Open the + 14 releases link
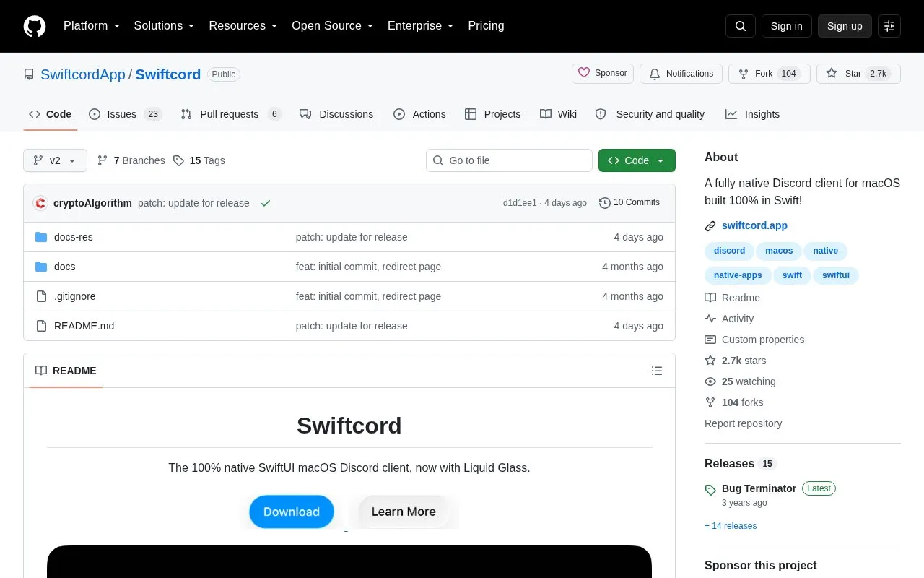The image size is (924, 578). coord(731,526)
